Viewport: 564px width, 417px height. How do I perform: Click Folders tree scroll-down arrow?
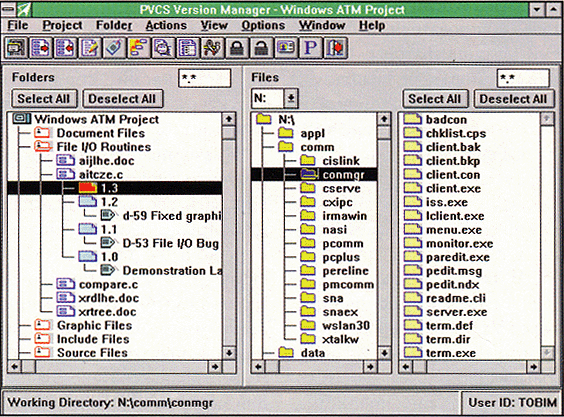pos(229,353)
